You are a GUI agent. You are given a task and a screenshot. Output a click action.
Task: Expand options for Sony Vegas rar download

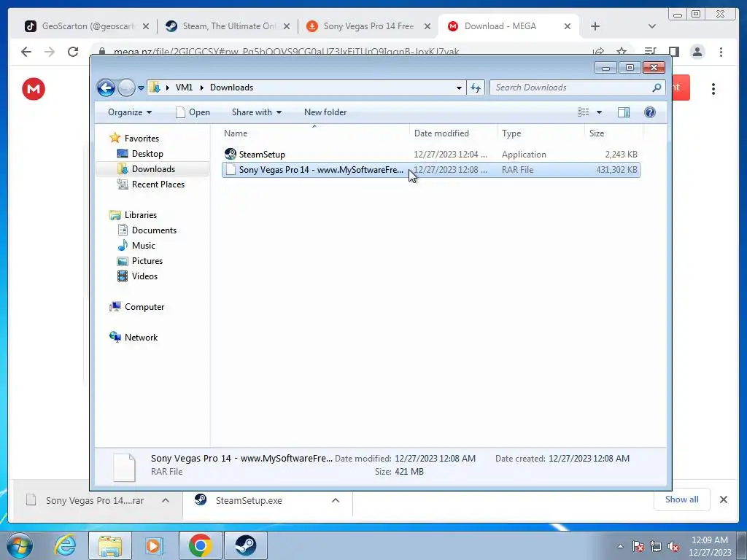pos(166,500)
